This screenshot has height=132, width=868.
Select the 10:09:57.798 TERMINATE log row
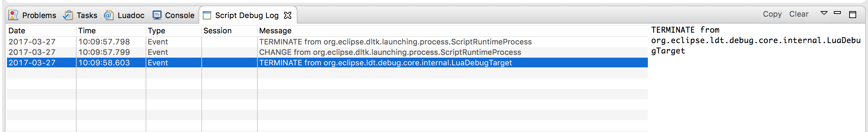[327, 42]
